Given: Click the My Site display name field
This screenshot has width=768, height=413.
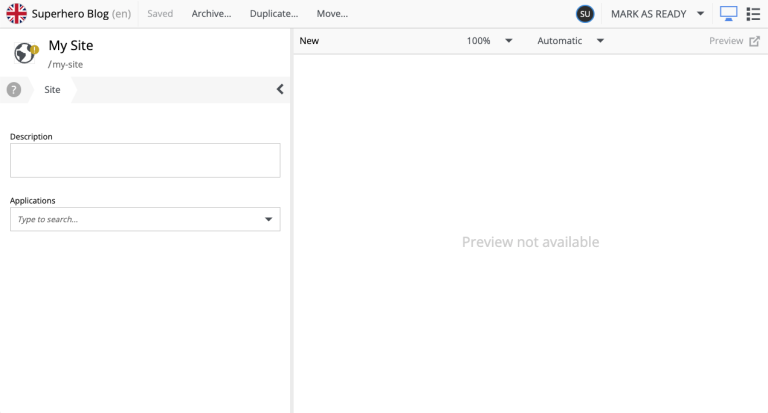Looking at the screenshot, I should coord(71,46).
